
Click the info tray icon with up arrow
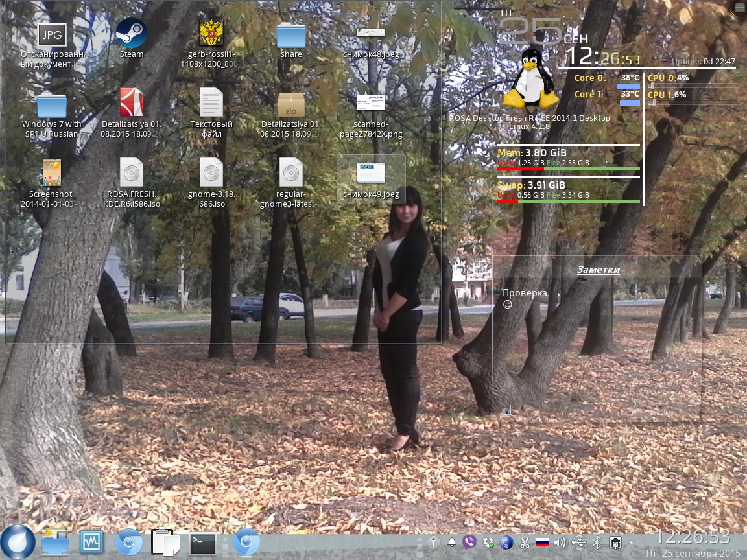coord(434,542)
